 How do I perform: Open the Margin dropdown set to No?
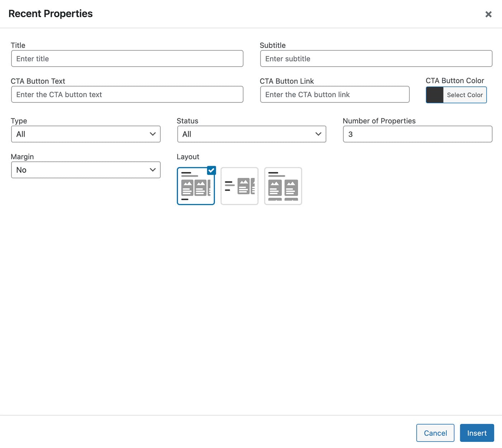86,170
